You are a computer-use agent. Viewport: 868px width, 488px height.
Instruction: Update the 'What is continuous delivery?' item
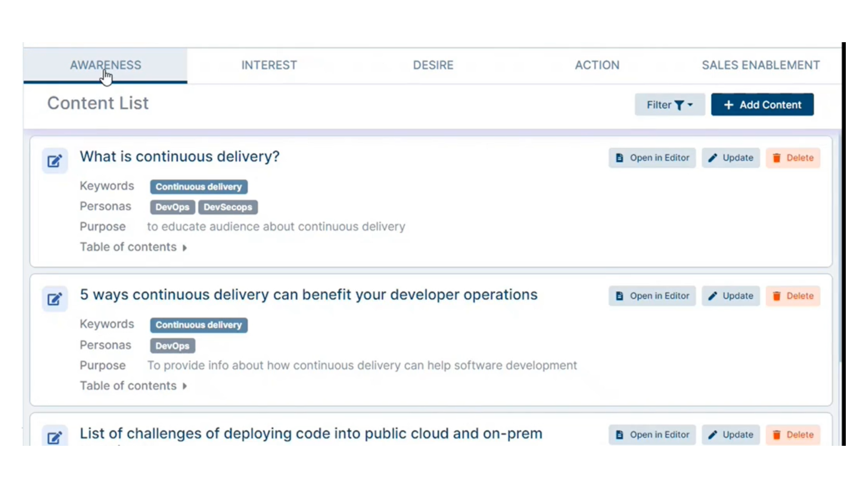tap(730, 158)
